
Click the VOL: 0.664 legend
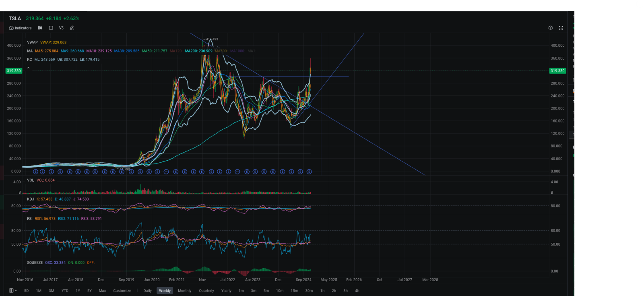coord(45,180)
